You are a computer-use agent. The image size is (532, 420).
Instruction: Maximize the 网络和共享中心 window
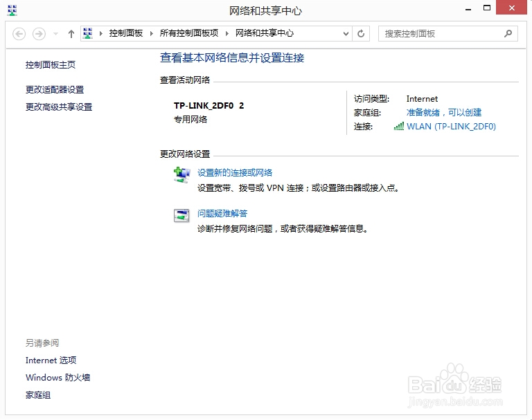[487, 8]
